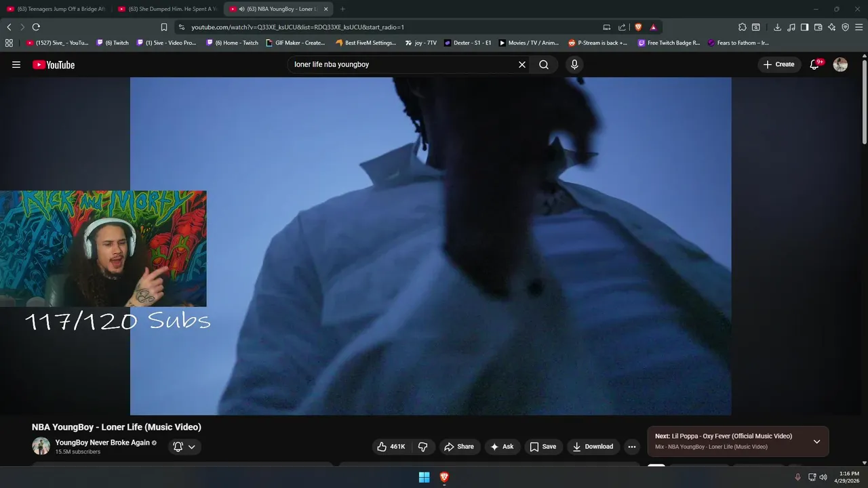This screenshot has width=868, height=488.
Task: Click the Ask button under the video
Action: click(x=502, y=447)
